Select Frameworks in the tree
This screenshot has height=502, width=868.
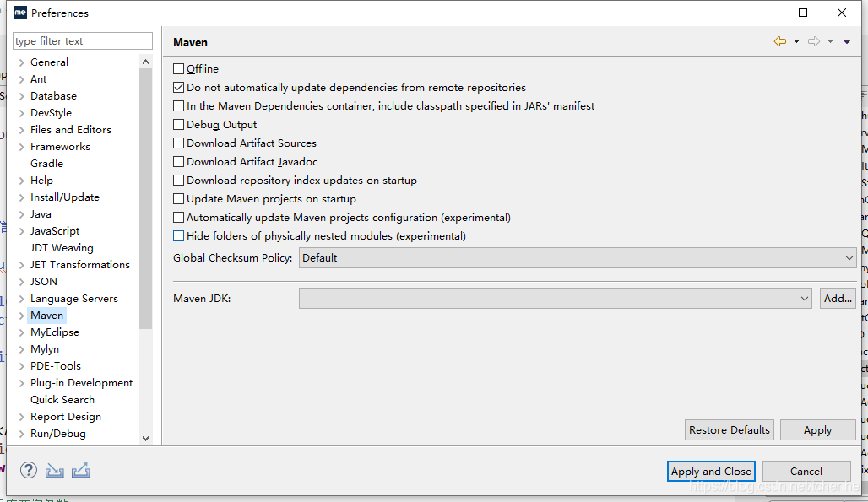60,147
